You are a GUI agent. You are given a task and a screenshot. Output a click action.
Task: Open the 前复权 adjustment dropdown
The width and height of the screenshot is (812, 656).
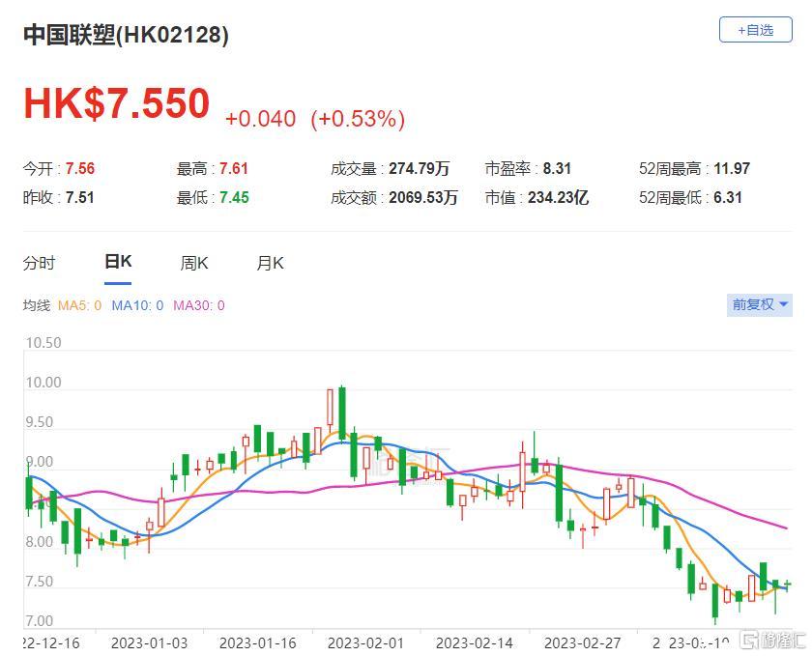tap(759, 304)
